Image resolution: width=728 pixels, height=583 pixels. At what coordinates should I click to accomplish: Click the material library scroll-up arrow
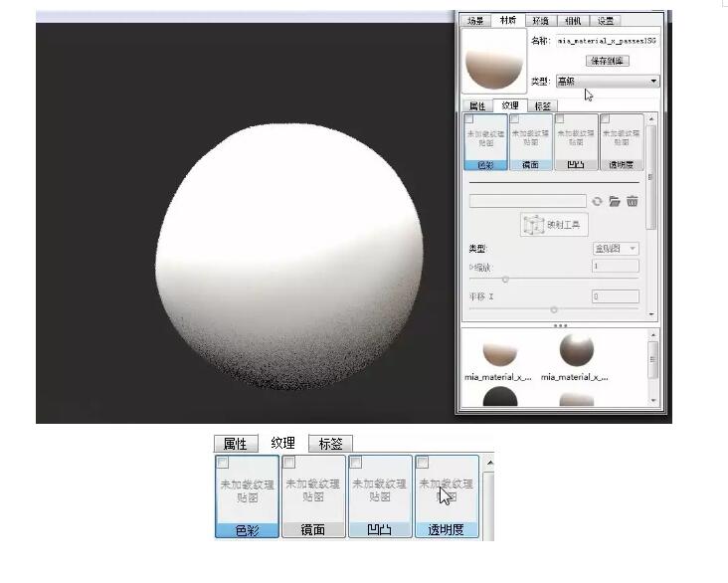click(x=653, y=335)
